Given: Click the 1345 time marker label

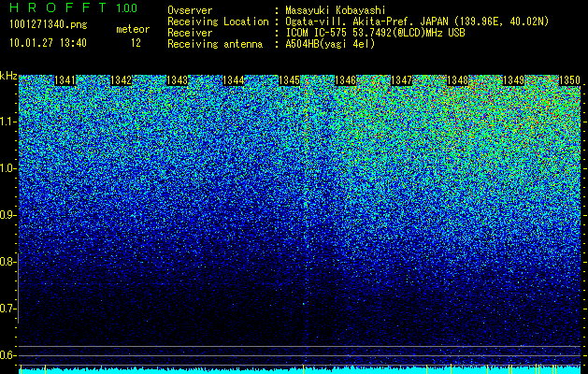Looking at the screenshot, I should (289, 80).
